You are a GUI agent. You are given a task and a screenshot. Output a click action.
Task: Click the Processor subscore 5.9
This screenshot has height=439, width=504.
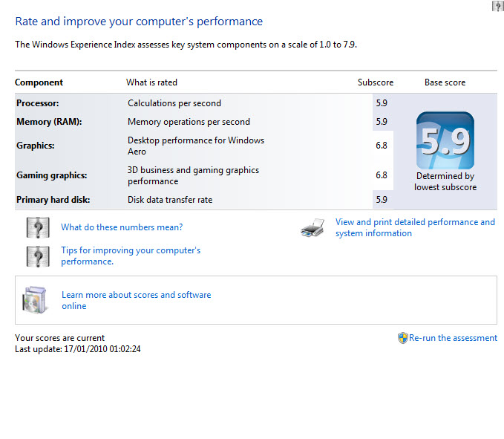click(382, 103)
